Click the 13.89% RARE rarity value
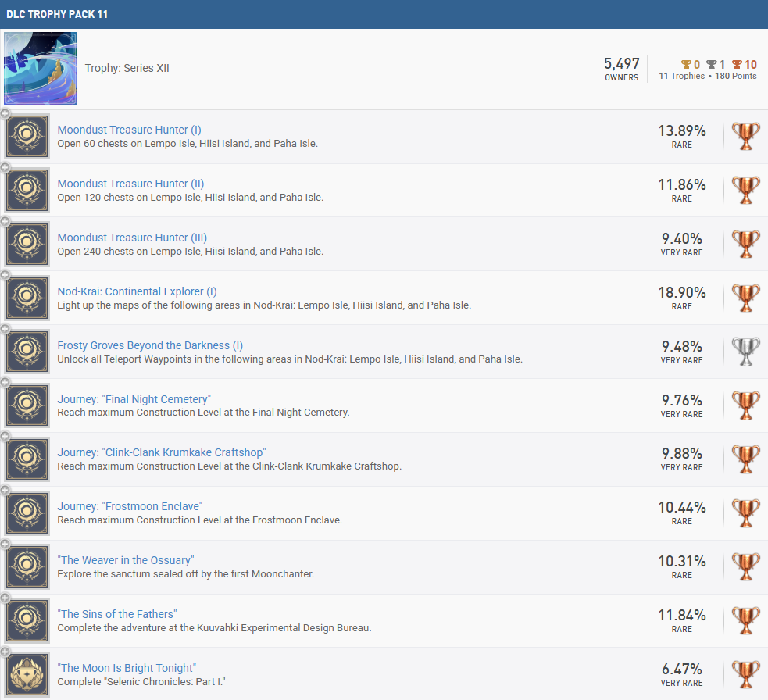 682,136
